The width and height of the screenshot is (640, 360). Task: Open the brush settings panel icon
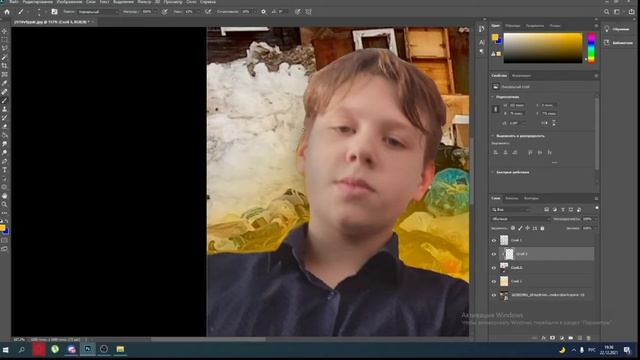[x=54, y=12]
